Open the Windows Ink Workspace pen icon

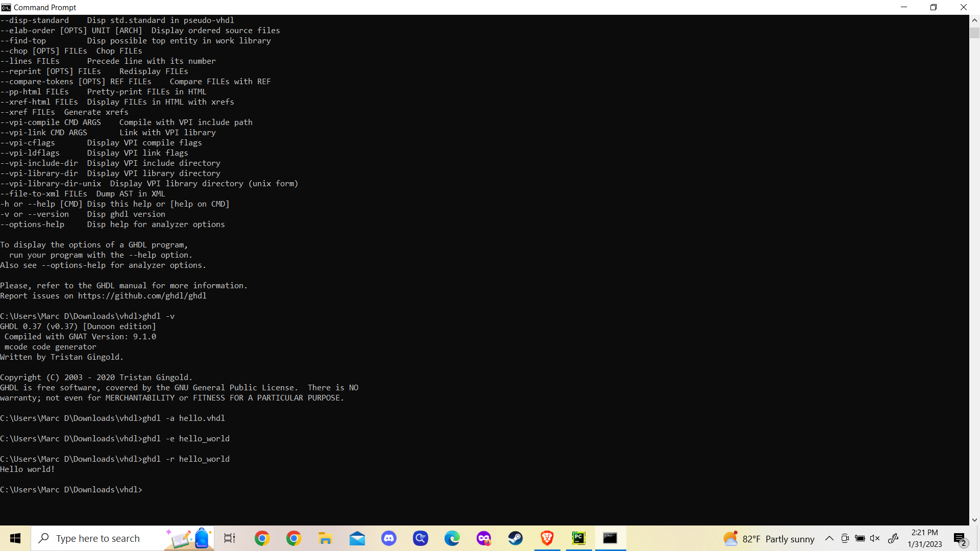coord(894,538)
